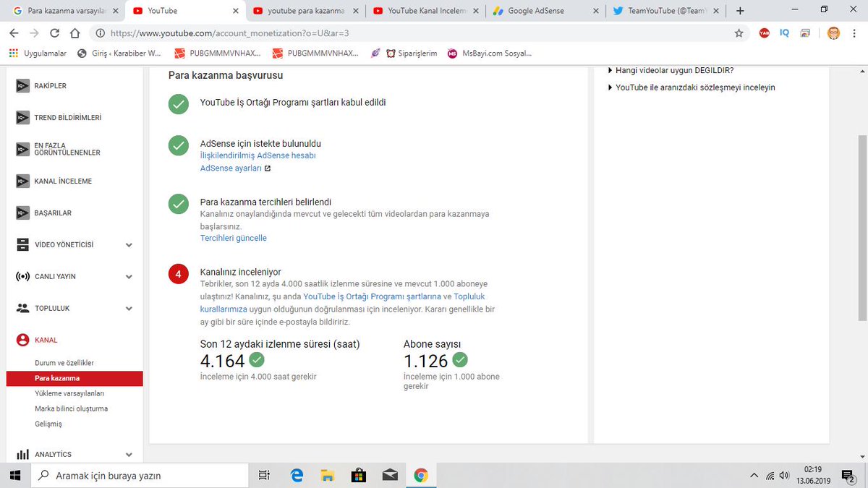The image size is (868, 488).
Task: Open Chrome's three-dot menu
Action: [854, 33]
